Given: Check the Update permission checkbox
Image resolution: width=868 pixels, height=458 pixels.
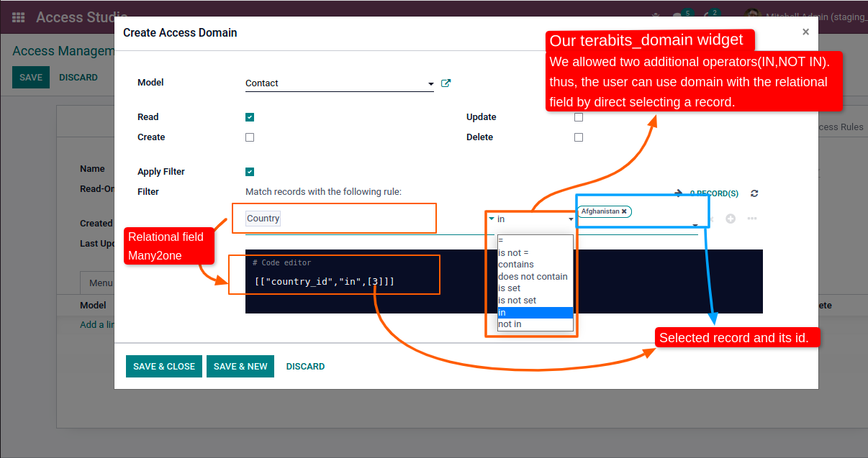Looking at the screenshot, I should click(579, 117).
